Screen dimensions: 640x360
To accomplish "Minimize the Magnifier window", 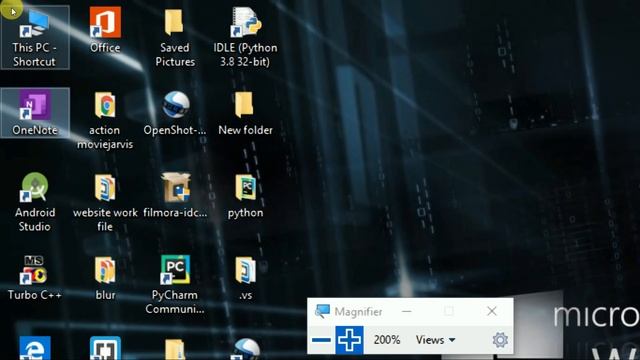I will tap(407, 311).
